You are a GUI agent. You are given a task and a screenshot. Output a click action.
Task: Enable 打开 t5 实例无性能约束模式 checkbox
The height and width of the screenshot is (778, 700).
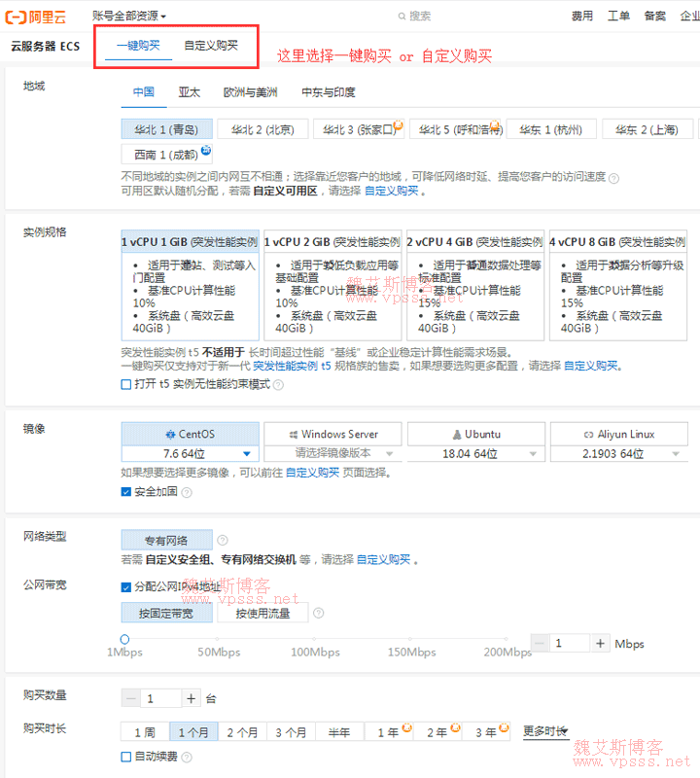click(x=126, y=384)
